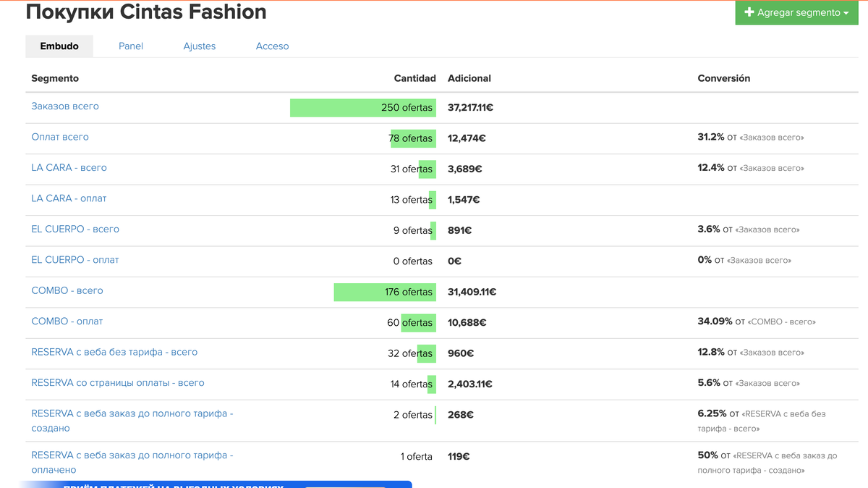Select the 37,217.11€ amount

point(470,108)
